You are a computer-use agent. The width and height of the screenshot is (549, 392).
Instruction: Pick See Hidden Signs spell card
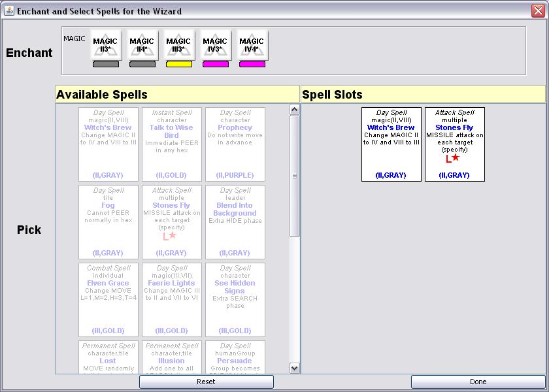235,300
